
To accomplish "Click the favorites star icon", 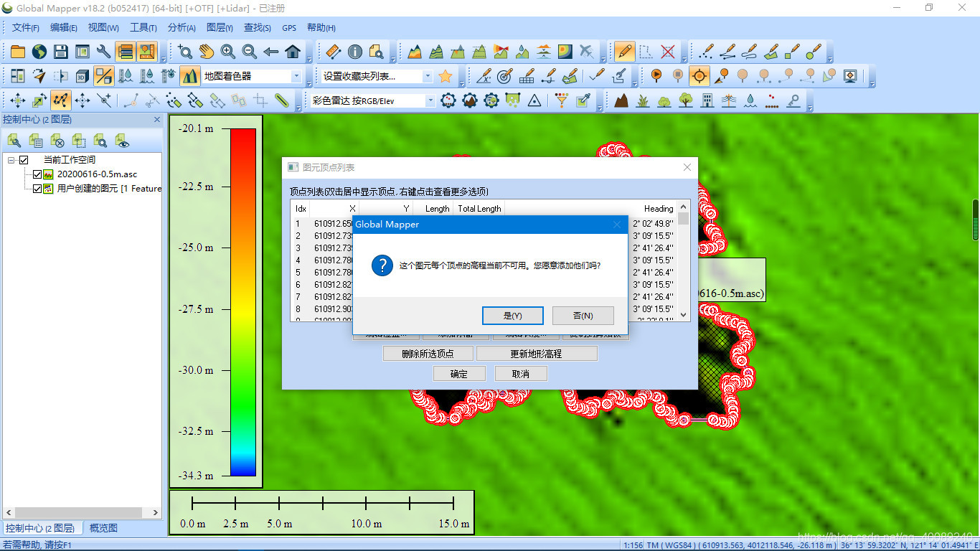I will [446, 75].
